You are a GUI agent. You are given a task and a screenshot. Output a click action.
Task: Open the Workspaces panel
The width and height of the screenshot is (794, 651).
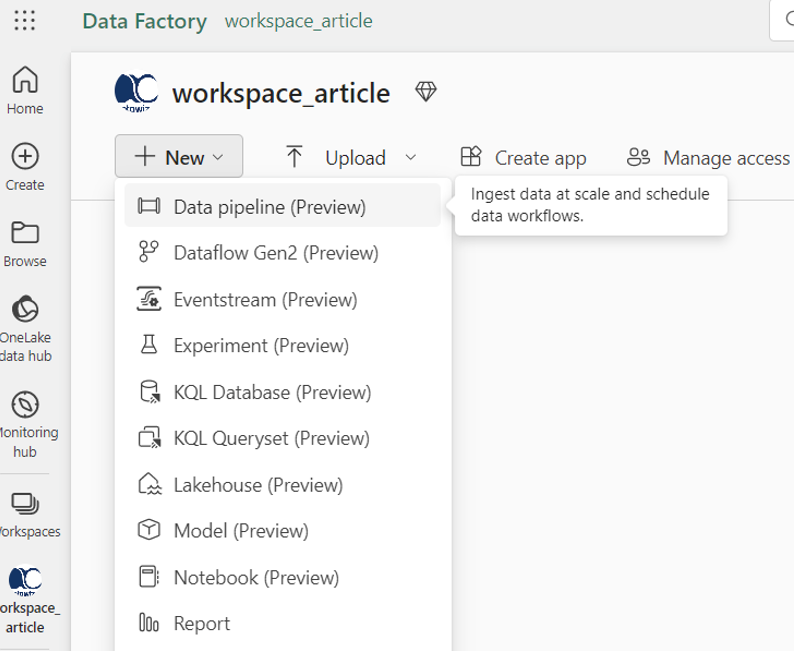pos(25,512)
